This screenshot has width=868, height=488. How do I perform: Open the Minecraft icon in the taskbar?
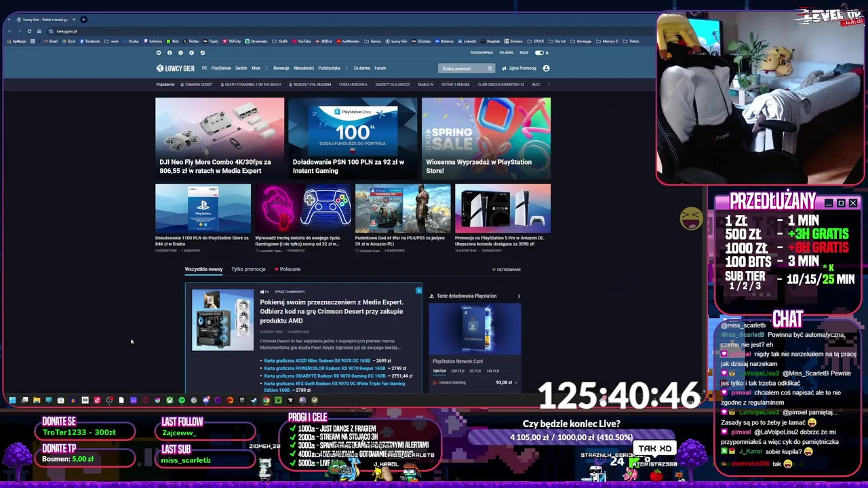[x=279, y=401]
